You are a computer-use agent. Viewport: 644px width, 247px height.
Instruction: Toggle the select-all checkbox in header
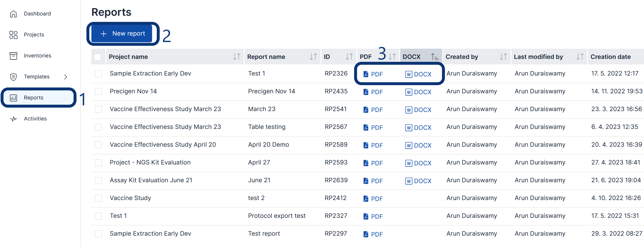pyautogui.click(x=98, y=57)
